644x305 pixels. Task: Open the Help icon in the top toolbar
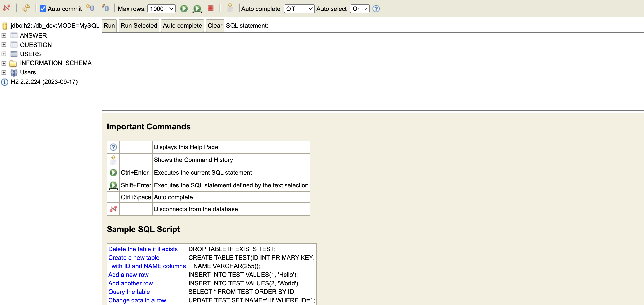(376, 9)
